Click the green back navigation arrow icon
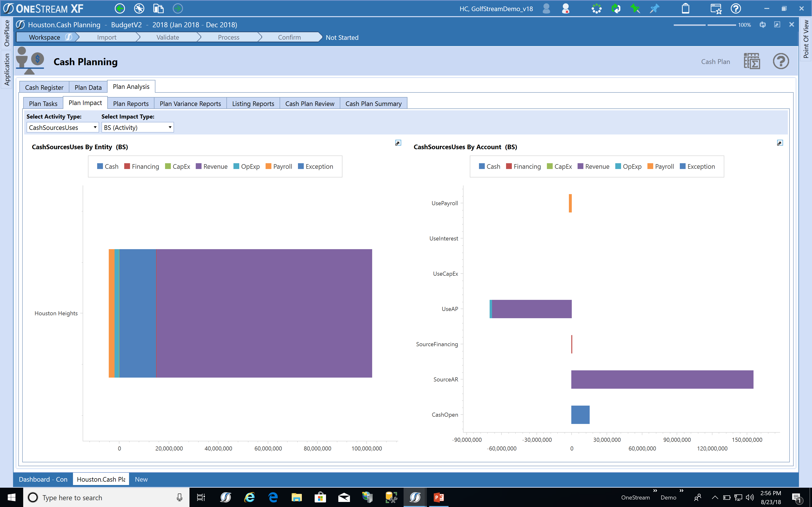Screen dimensions: 812x507 click(120, 8)
